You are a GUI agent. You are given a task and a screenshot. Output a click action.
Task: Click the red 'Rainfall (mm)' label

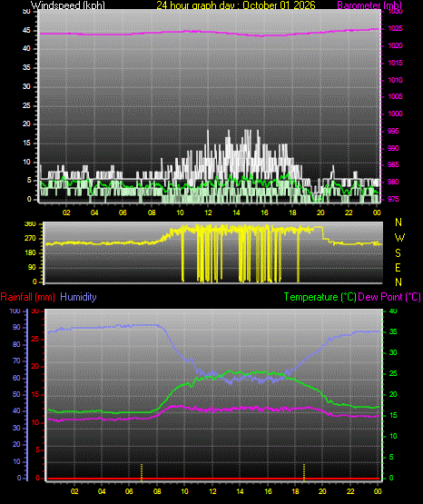(x=27, y=297)
